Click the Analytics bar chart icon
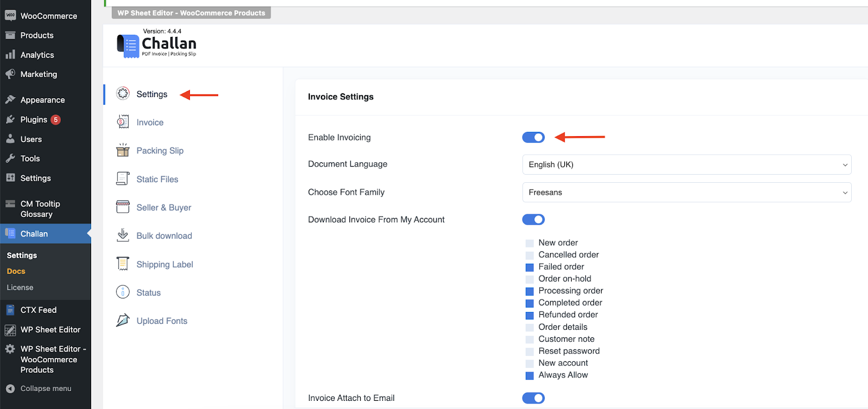Image resolution: width=868 pixels, height=409 pixels. (x=10, y=54)
